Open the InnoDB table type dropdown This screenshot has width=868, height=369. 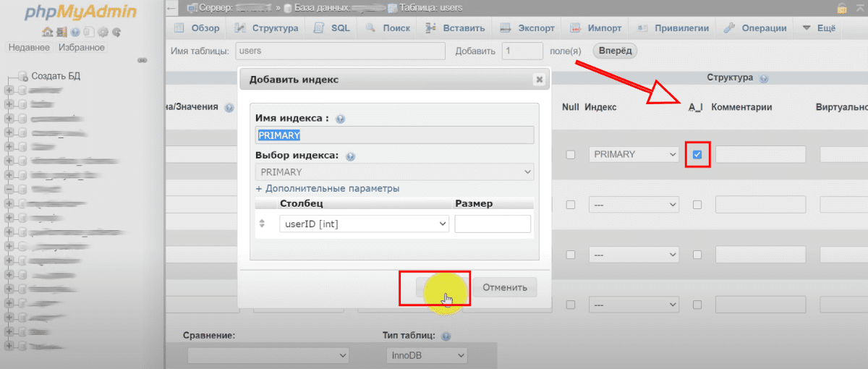point(425,356)
